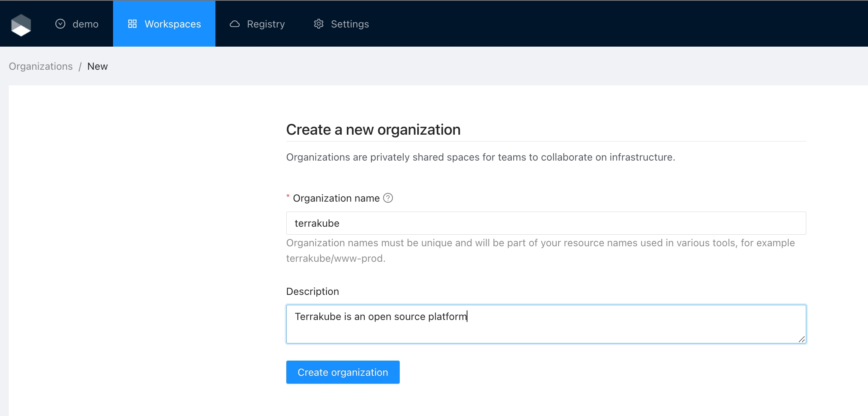The width and height of the screenshot is (868, 416).
Task: Click the Organization name field label
Action: pos(336,198)
